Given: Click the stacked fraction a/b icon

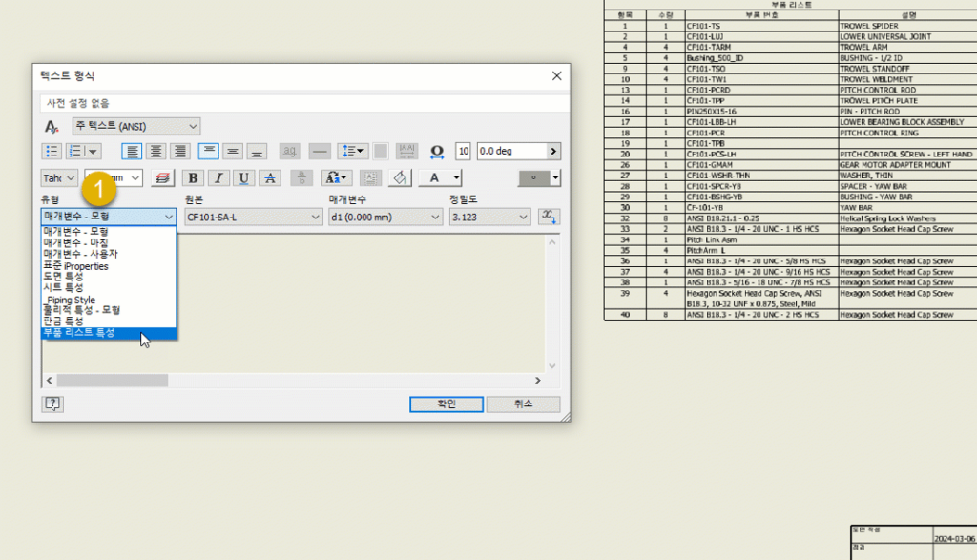Looking at the screenshot, I should point(301,178).
